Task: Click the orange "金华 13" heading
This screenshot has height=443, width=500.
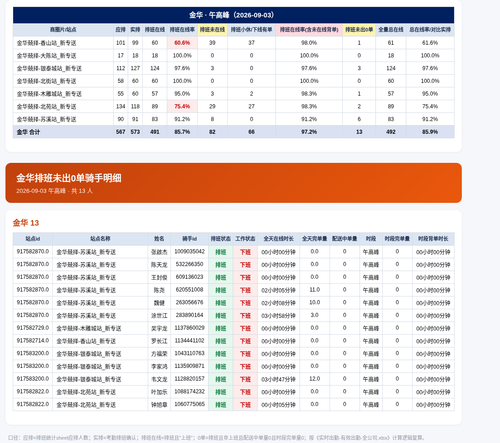Action: [x=26, y=223]
